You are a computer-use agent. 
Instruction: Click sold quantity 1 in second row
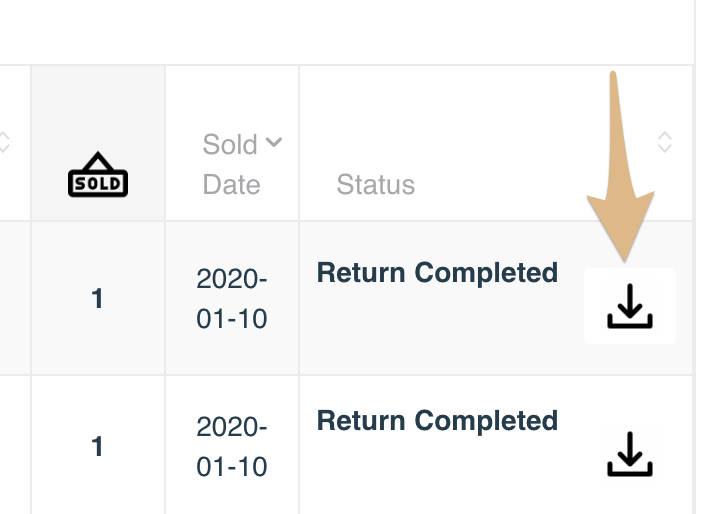point(97,447)
